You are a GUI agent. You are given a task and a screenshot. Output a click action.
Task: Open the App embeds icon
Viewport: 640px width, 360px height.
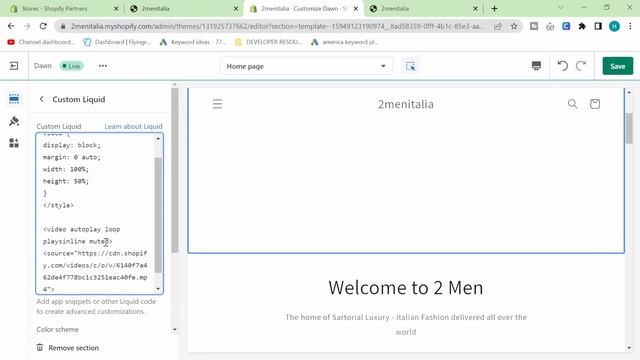(14, 143)
